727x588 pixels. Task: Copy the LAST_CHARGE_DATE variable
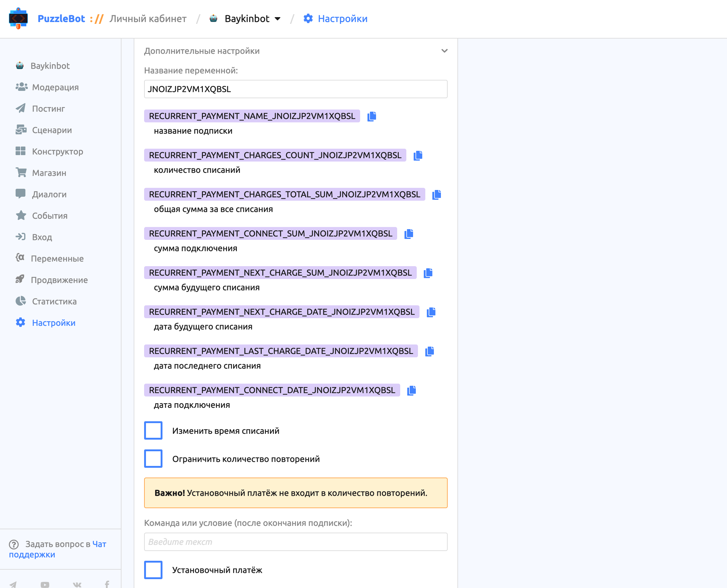429,351
